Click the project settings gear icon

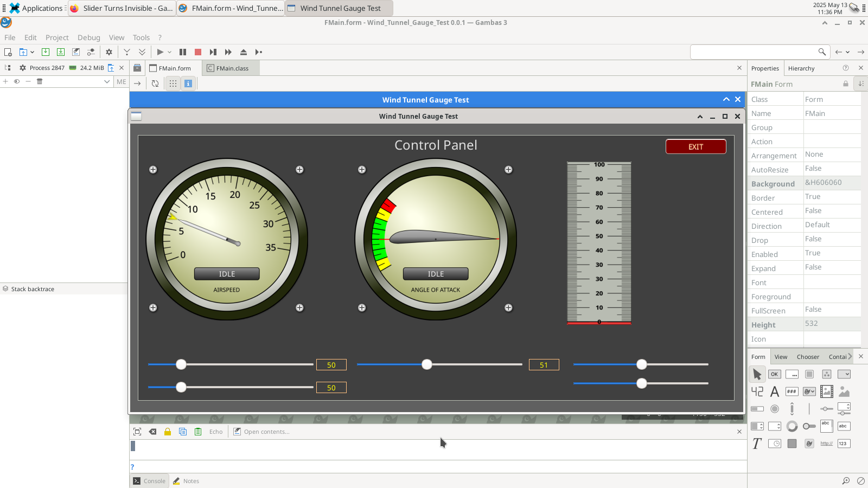[109, 52]
